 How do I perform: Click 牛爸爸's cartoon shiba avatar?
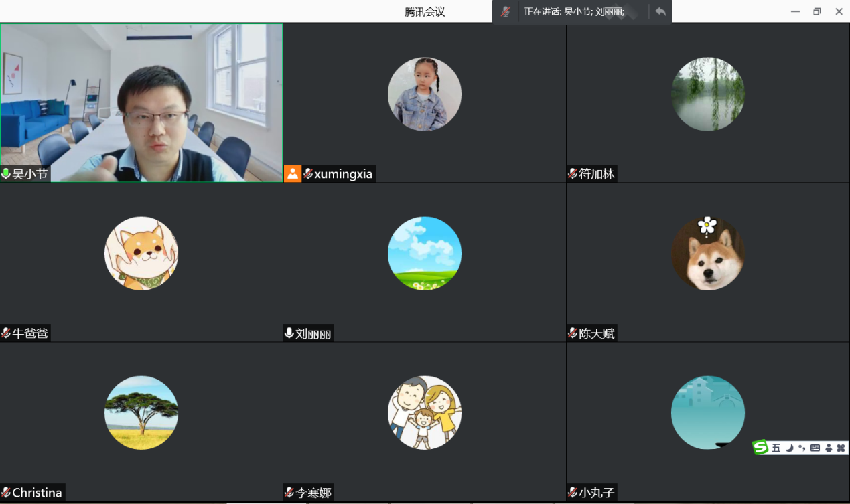(141, 254)
